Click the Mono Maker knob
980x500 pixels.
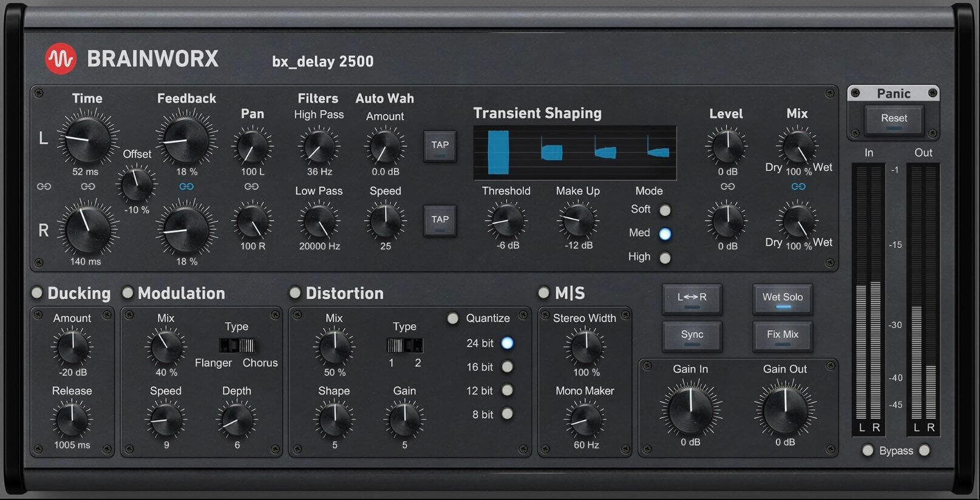(585, 420)
